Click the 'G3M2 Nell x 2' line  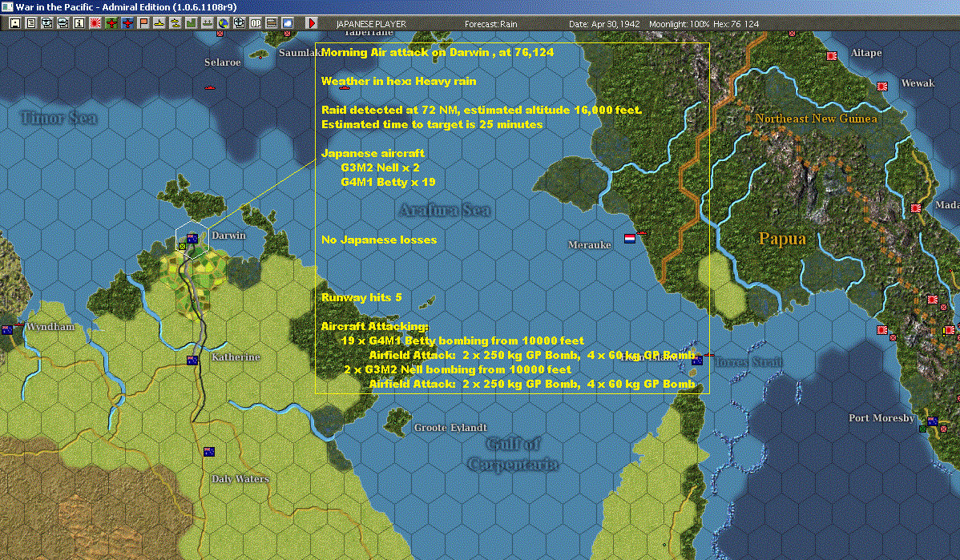click(380, 167)
